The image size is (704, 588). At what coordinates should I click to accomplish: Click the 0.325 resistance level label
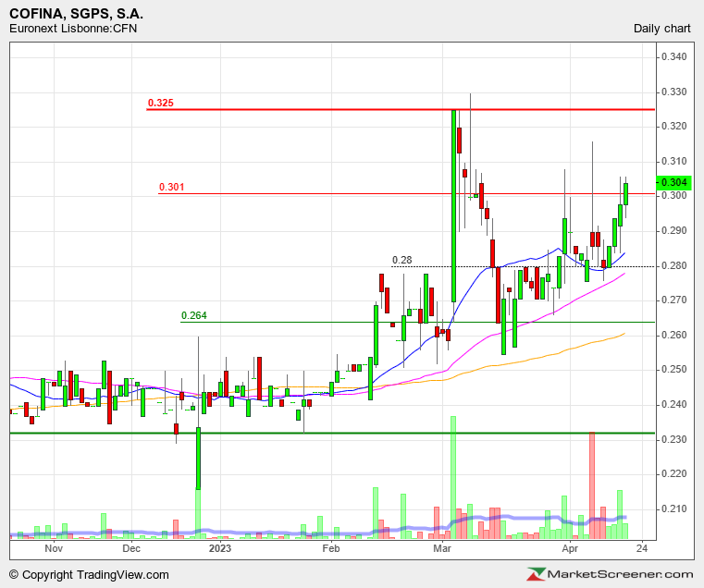pos(161,103)
